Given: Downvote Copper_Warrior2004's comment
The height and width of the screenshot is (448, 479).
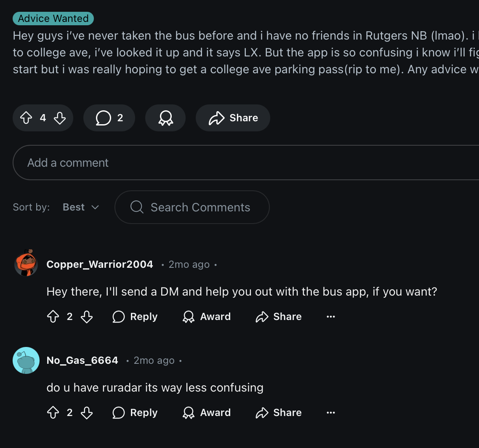Looking at the screenshot, I should [x=87, y=317].
